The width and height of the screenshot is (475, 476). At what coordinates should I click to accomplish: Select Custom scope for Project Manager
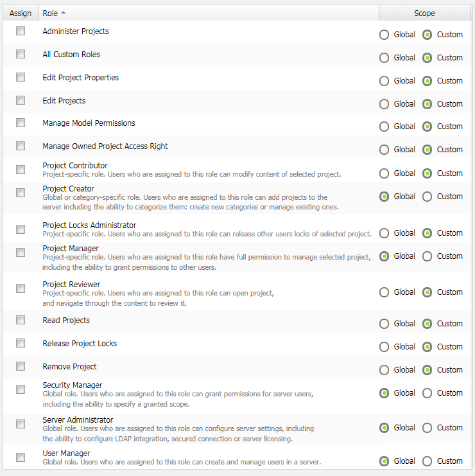tap(427, 256)
